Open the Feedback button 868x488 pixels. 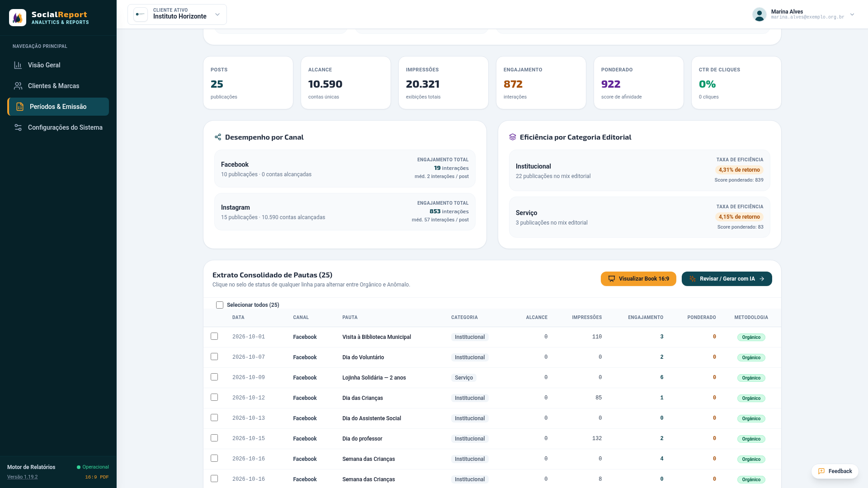pos(835,471)
